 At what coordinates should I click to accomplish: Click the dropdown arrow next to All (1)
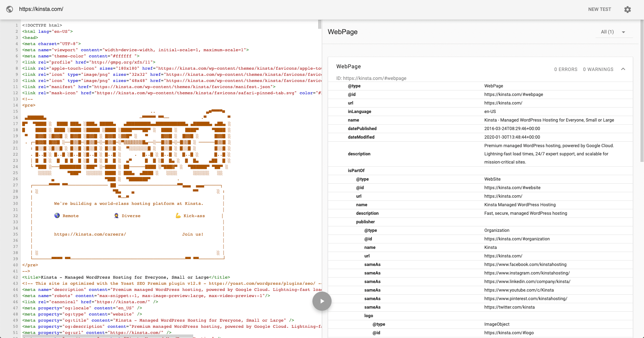[x=624, y=32]
